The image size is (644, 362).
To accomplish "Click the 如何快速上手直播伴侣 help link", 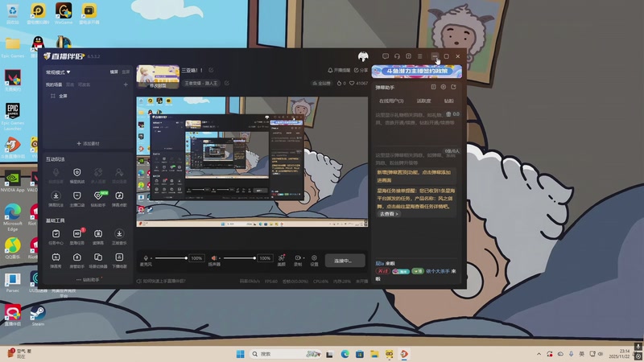I will pyautogui.click(x=161, y=281).
